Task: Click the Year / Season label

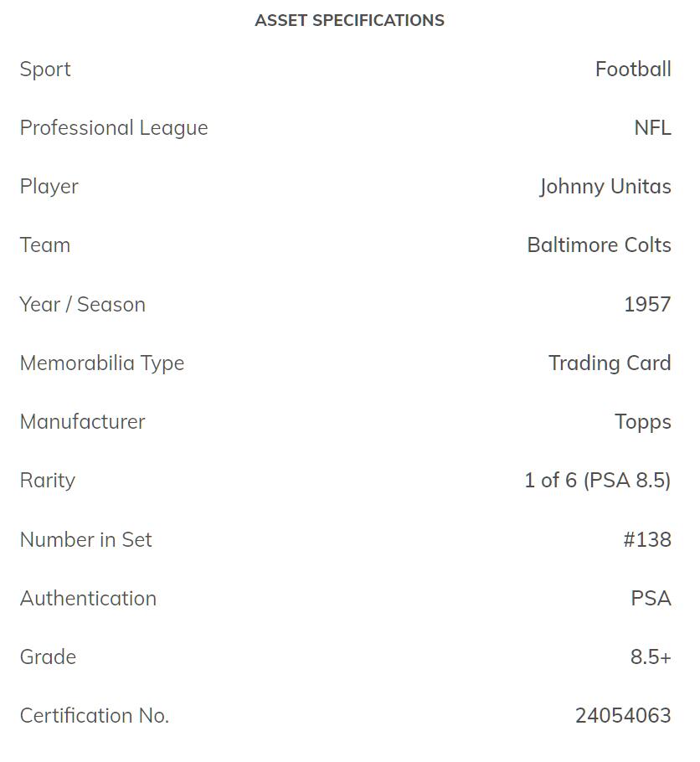Action: coord(83,304)
